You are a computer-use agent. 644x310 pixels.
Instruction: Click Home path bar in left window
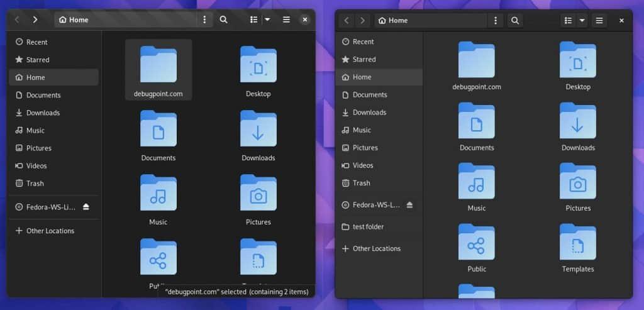tap(126, 19)
